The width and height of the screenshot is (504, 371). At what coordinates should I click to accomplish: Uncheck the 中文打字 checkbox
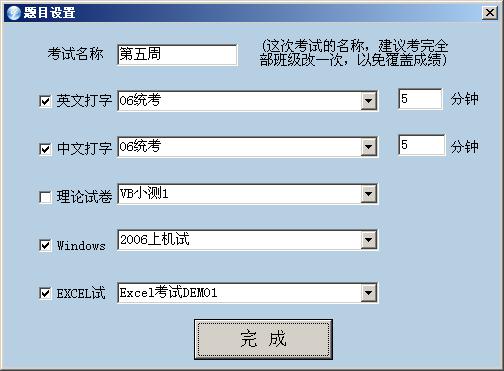point(45,149)
